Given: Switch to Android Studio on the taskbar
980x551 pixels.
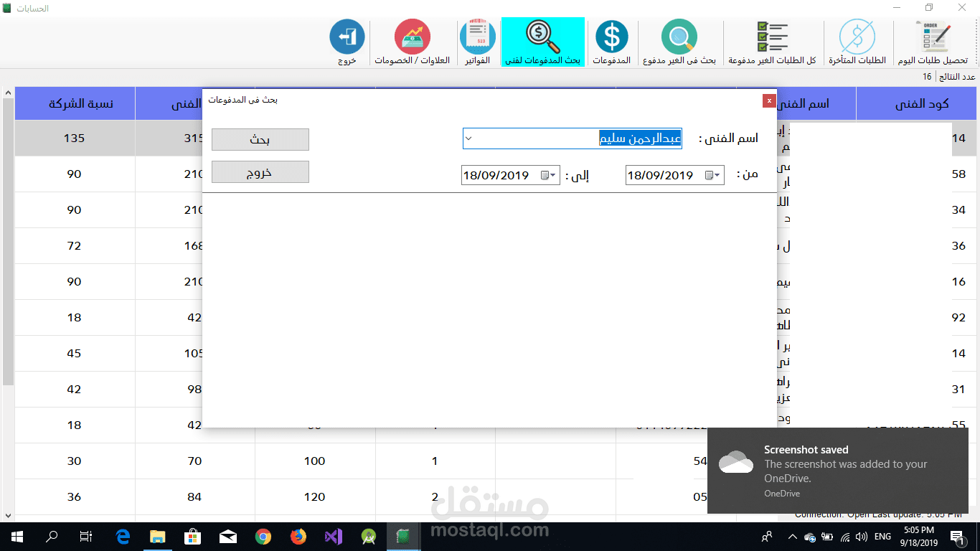Looking at the screenshot, I should point(369,536).
